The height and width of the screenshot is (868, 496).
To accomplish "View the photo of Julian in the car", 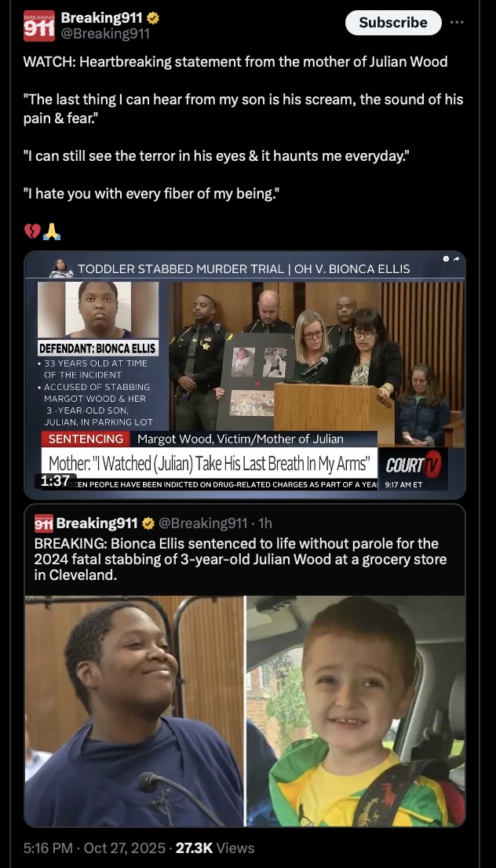I will point(356,711).
